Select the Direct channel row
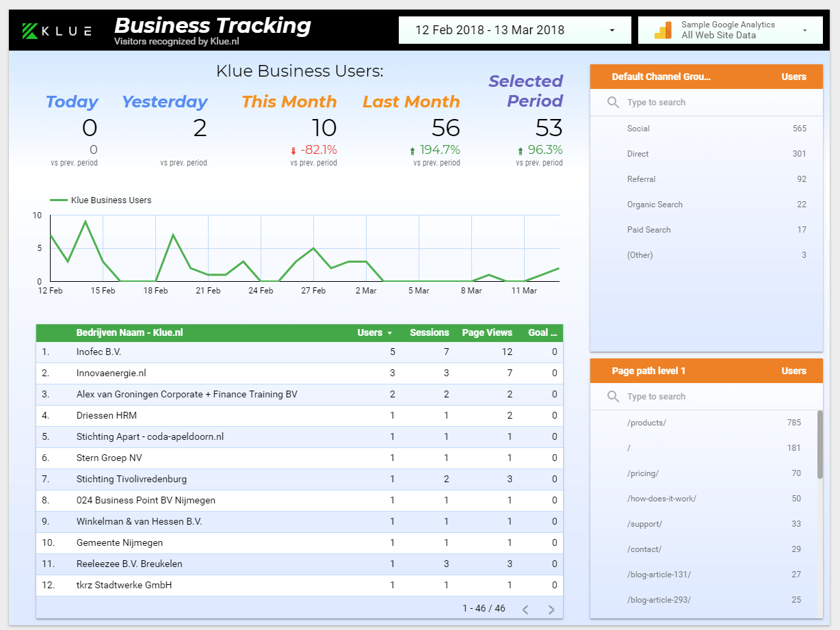 coord(707,154)
